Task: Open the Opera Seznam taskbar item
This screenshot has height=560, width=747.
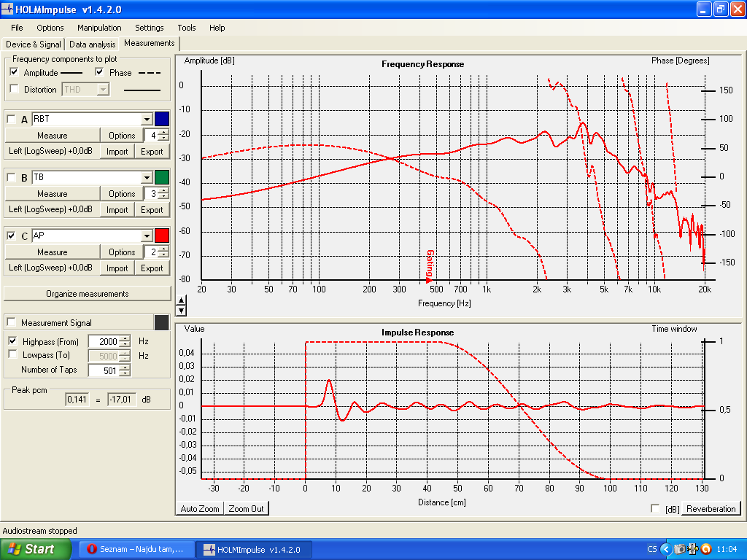Action: click(136, 549)
